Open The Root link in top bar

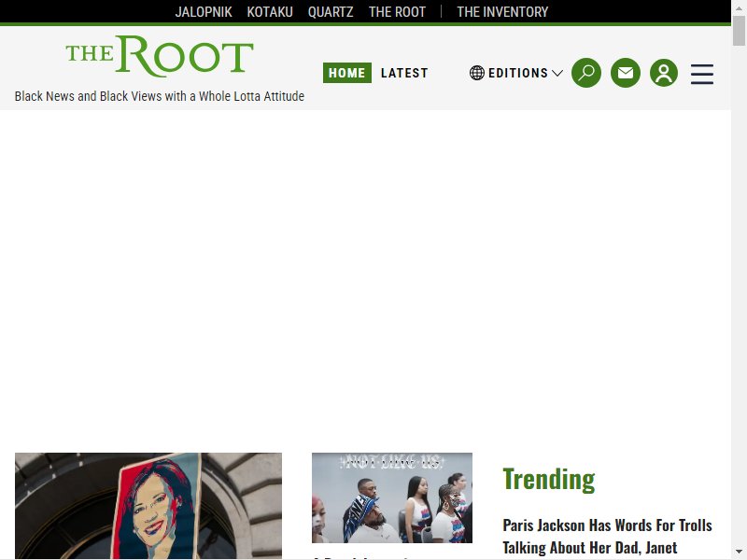point(397,12)
